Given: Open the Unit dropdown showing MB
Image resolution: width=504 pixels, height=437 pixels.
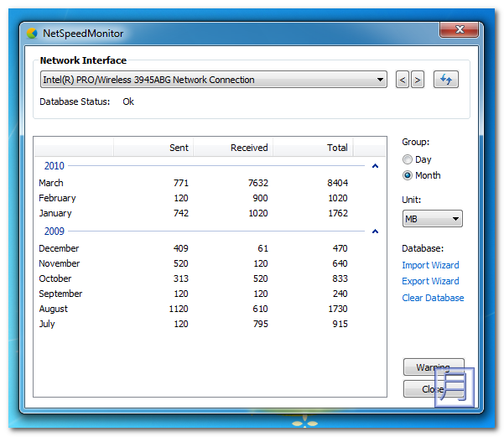Looking at the screenshot, I should (x=432, y=219).
